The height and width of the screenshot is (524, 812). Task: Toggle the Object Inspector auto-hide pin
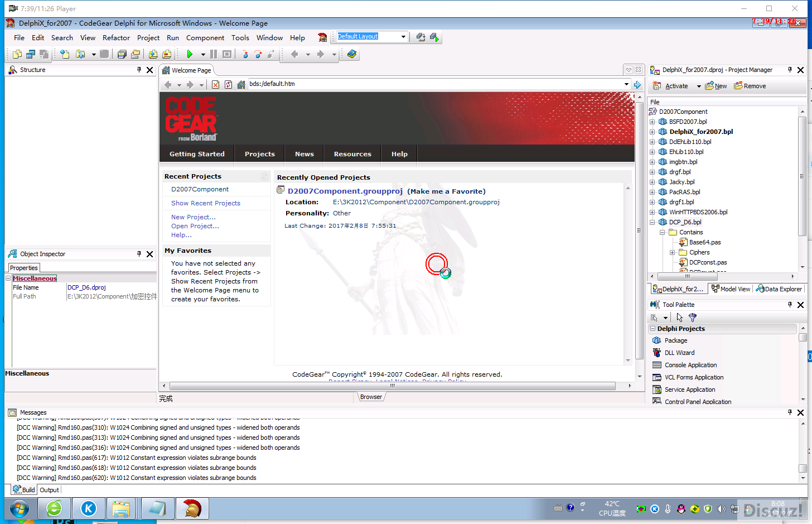coord(139,254)
